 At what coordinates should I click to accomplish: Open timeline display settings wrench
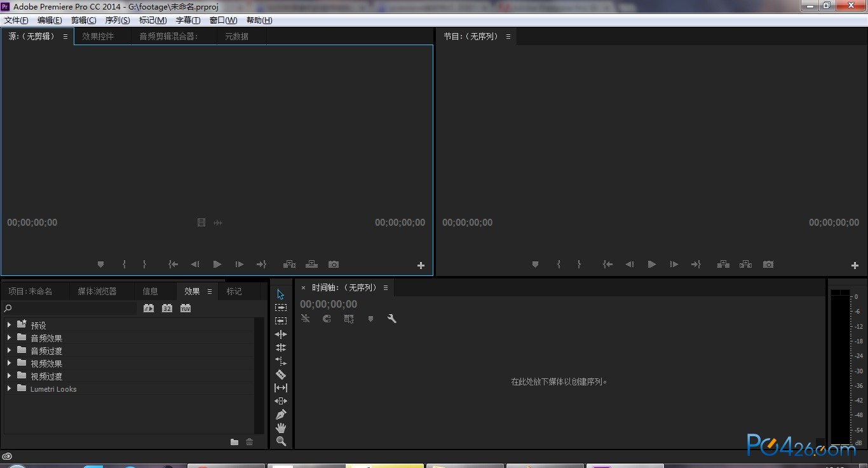pyautogui.click(x=392, y=319)
